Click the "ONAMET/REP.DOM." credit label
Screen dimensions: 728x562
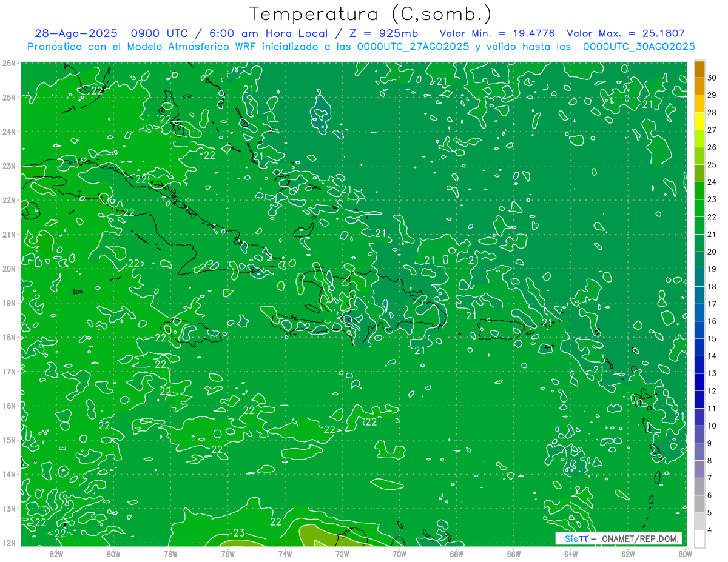click(640, 538)
